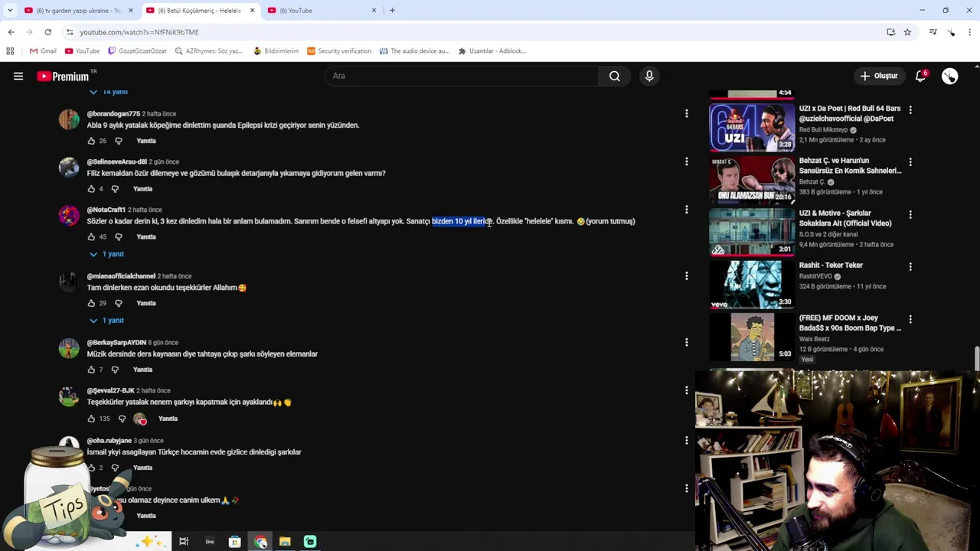Open the notifications bell
Viewport: 980px width, 551px height.
click(x=921, y=76)
